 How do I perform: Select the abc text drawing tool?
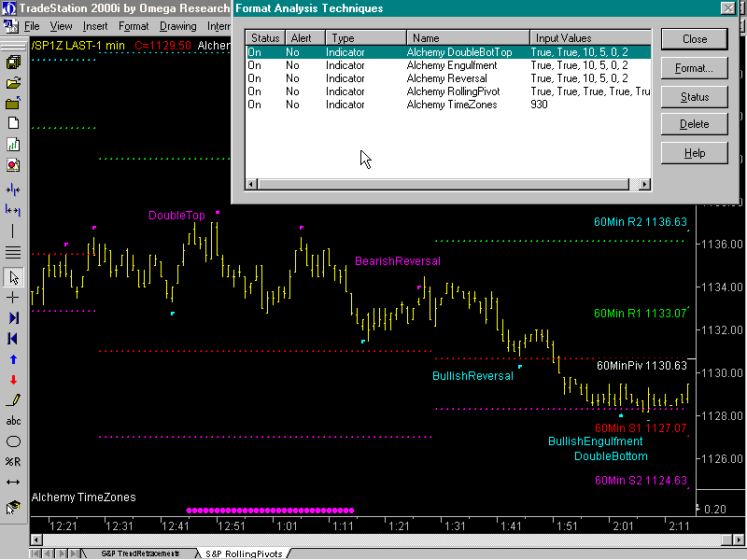[x=13, y=421]
